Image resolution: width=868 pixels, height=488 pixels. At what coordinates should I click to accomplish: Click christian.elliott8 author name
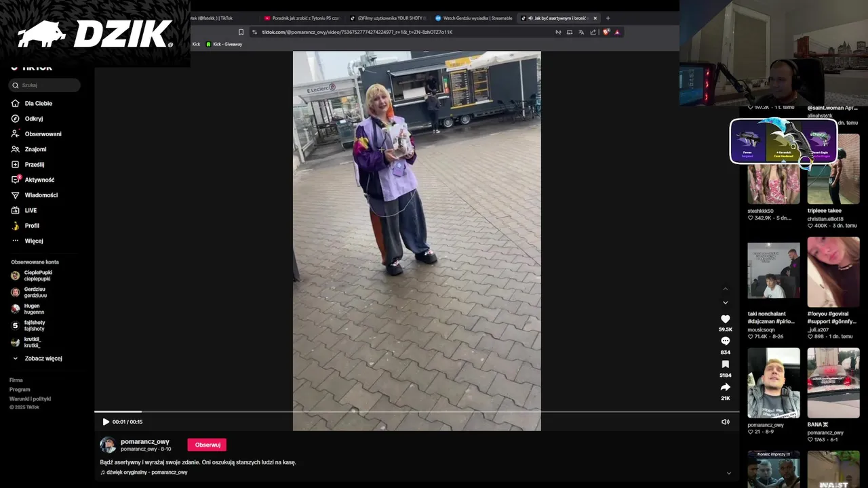825,219
